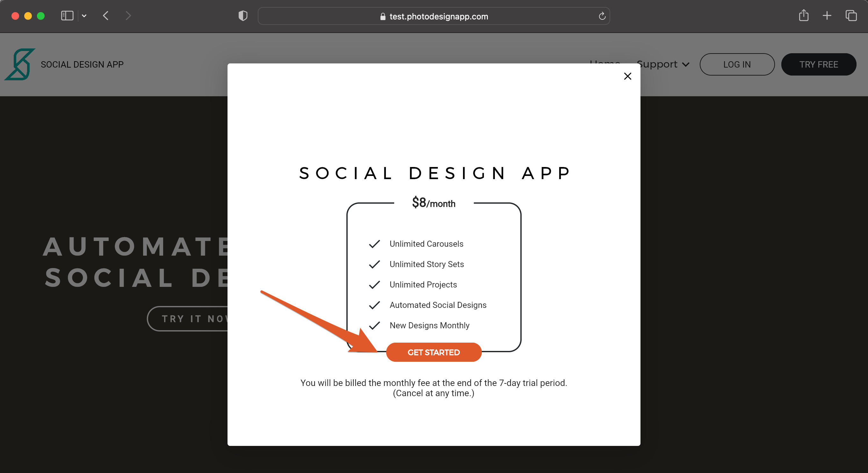This screenshot has height=473, width=868.
Task: Click the back navigation arrow icon
Action: click(106, 16)
